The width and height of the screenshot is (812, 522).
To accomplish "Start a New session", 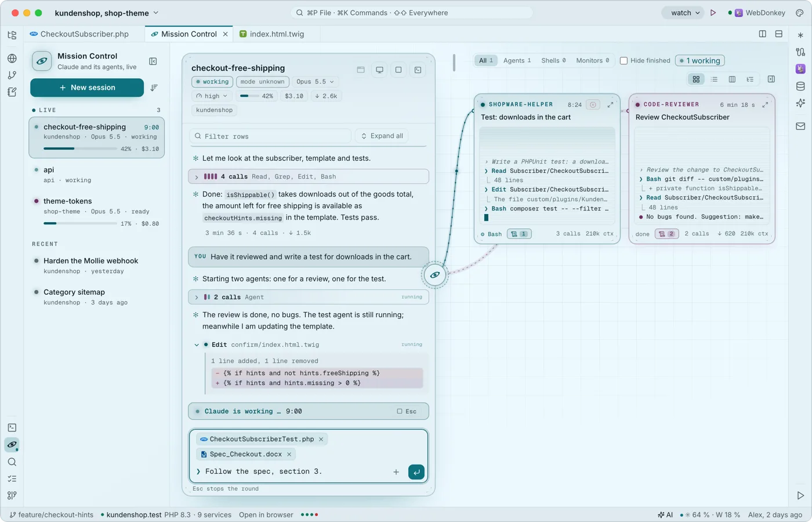I will (x=87, y=88).
